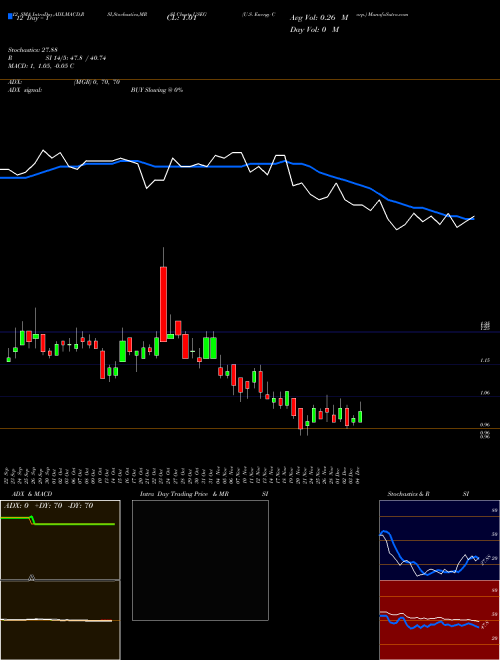Screen dimensions: 500x660
Task: Click the 'ADX & MACD' panel title
Action: click(32, 494)
